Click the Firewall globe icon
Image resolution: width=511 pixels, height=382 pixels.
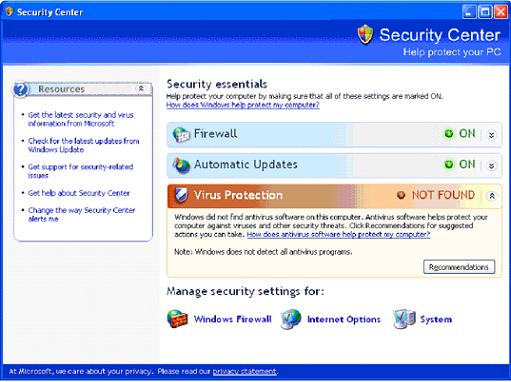pos(181,135)
